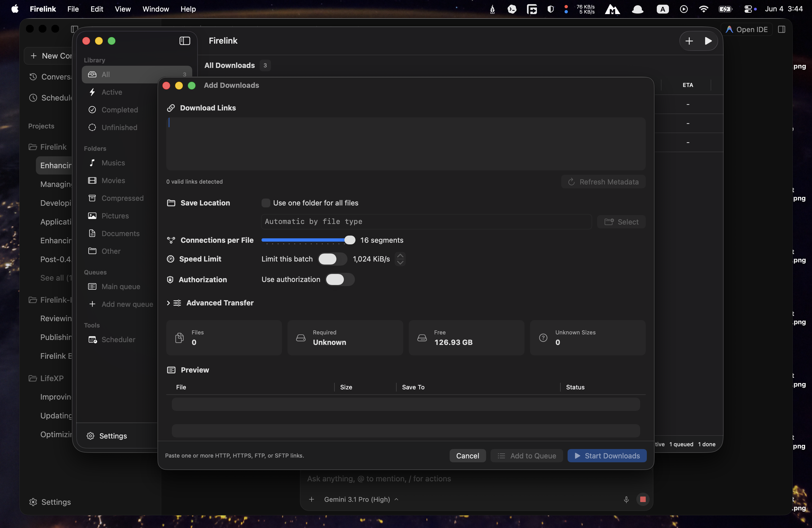Screen dimensions: 812x528
Task: Open the Help menu
Action: click(188, 9)
